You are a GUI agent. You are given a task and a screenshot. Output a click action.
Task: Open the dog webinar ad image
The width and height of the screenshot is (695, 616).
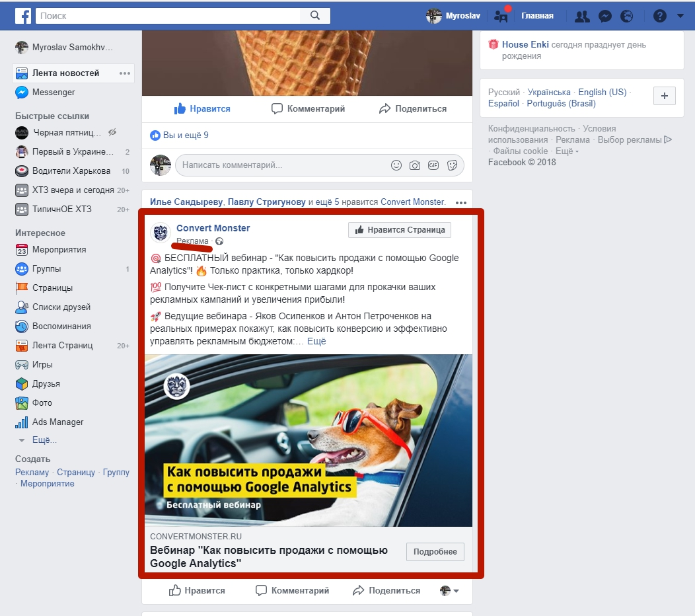(x=309, y=440)
